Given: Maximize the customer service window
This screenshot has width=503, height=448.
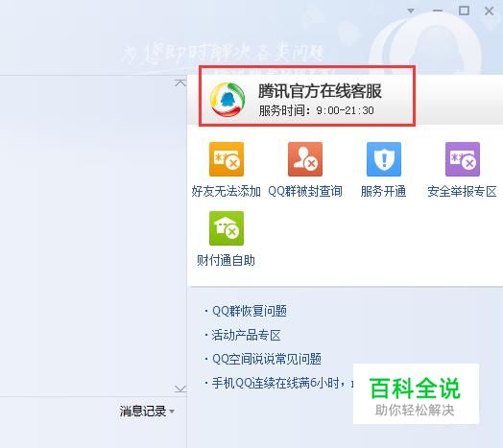Looking at the screenshot, I should (464, 11).
